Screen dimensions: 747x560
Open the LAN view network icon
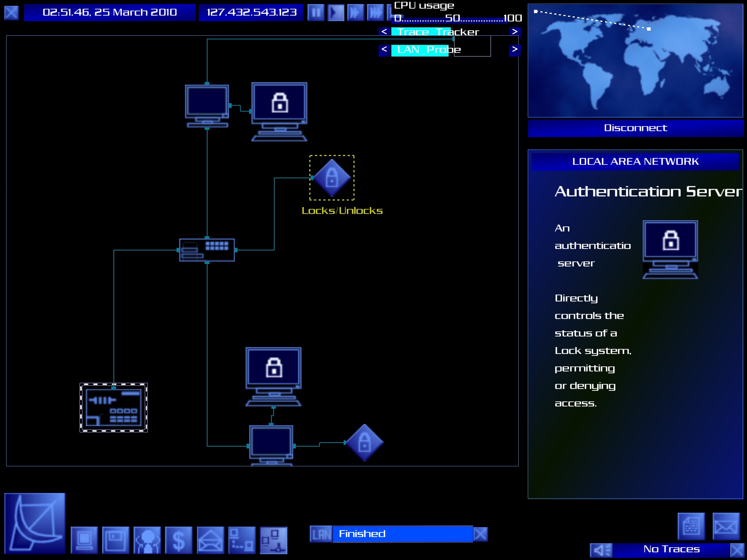point(274,540)
